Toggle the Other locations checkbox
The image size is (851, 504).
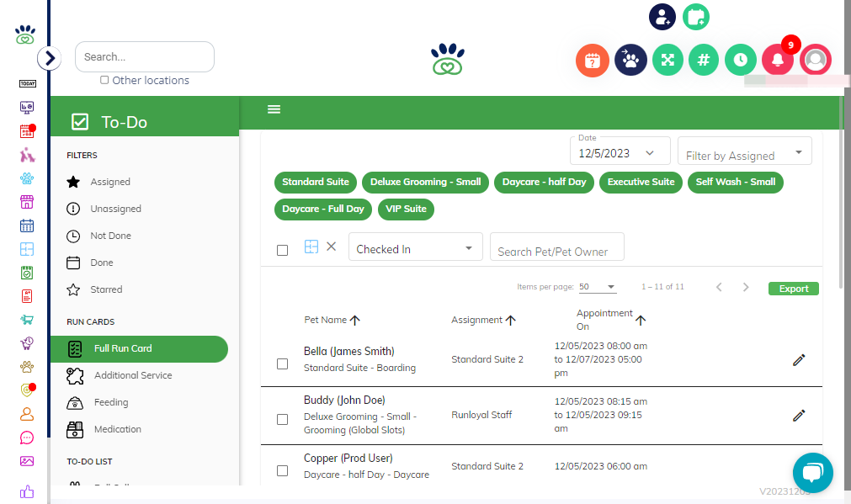[104, 80]
